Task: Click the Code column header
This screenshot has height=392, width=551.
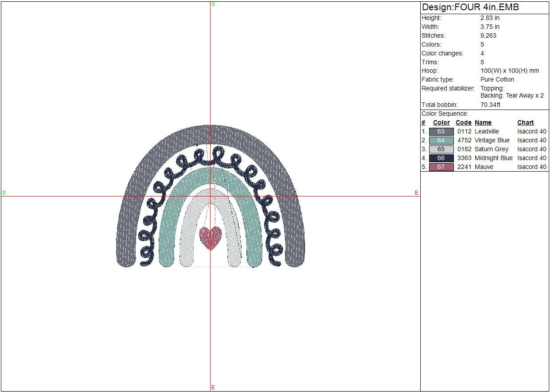Action: click(463, 123)
